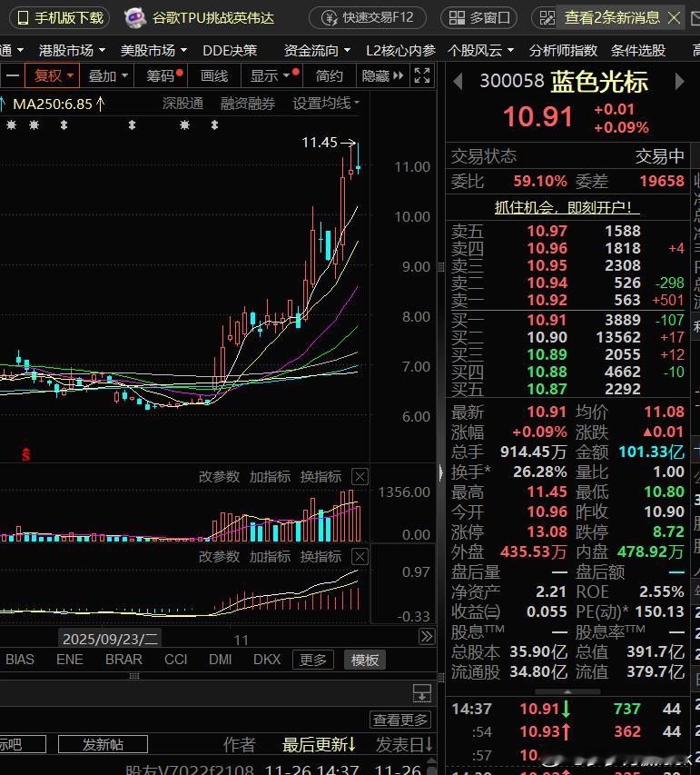This screenshot has width=700, height=775.
Task: Select the CCI indicator tab
Action: 176,660
